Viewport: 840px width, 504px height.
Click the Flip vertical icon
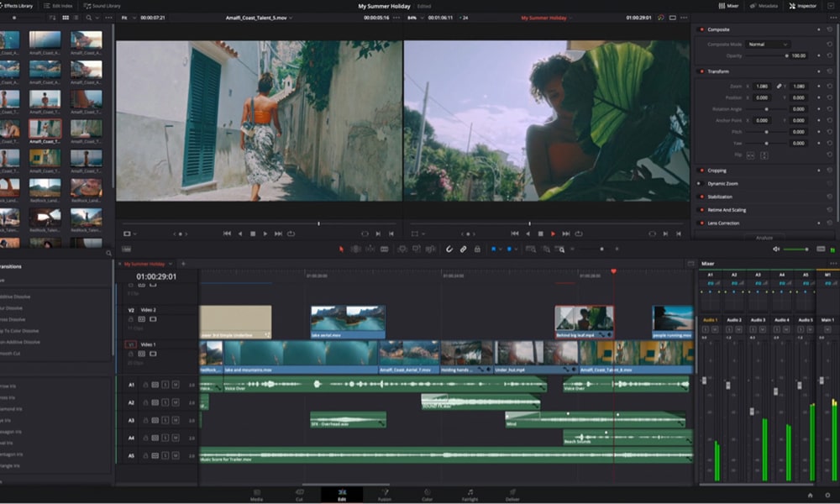tap(764, 155)
